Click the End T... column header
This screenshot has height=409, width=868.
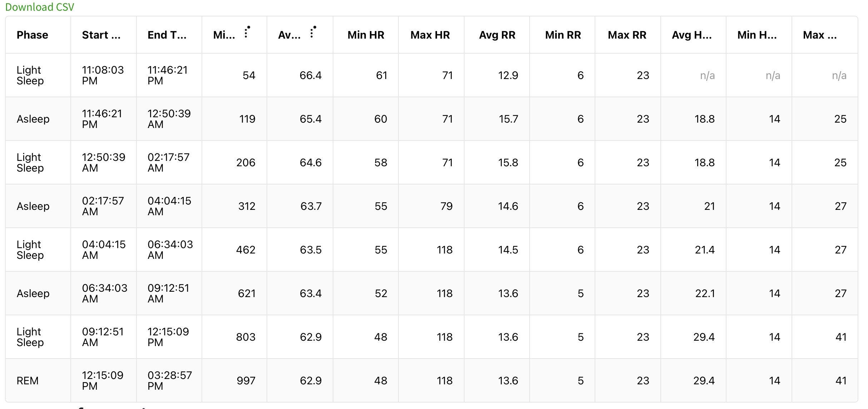pos(167,35)
